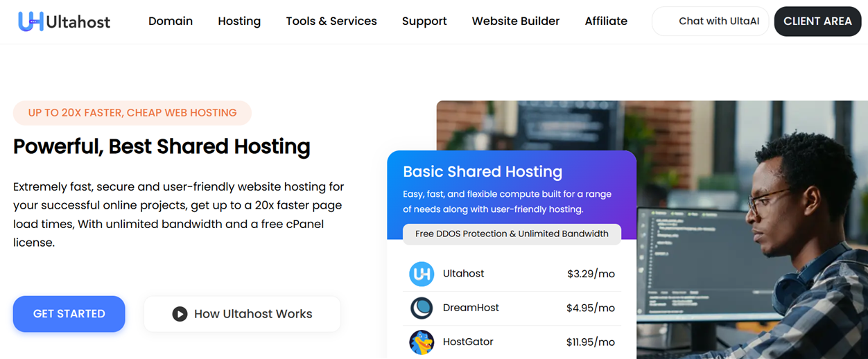Select the DreamHost moon logo icon
The height and width of the screenshot is (359, 868).
(421, 308)
